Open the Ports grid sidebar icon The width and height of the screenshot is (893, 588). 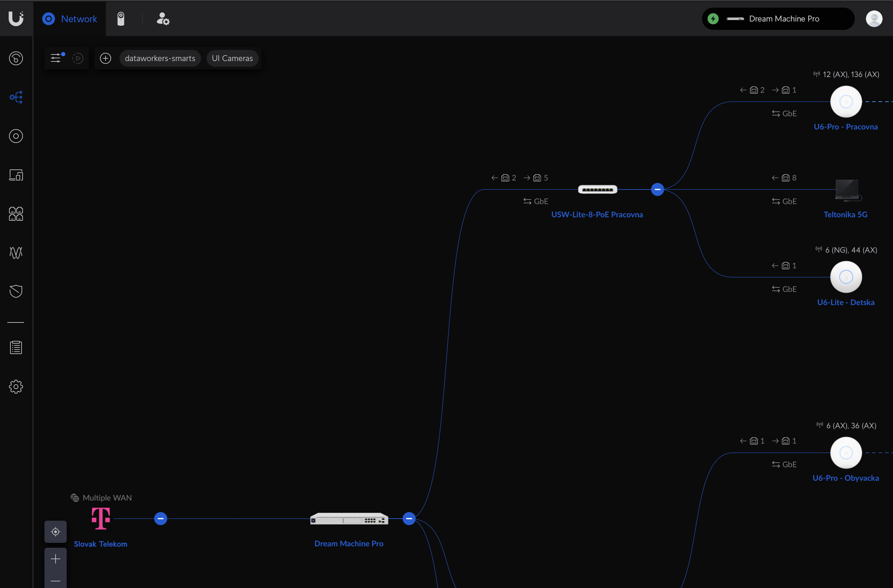coord(16,214)
